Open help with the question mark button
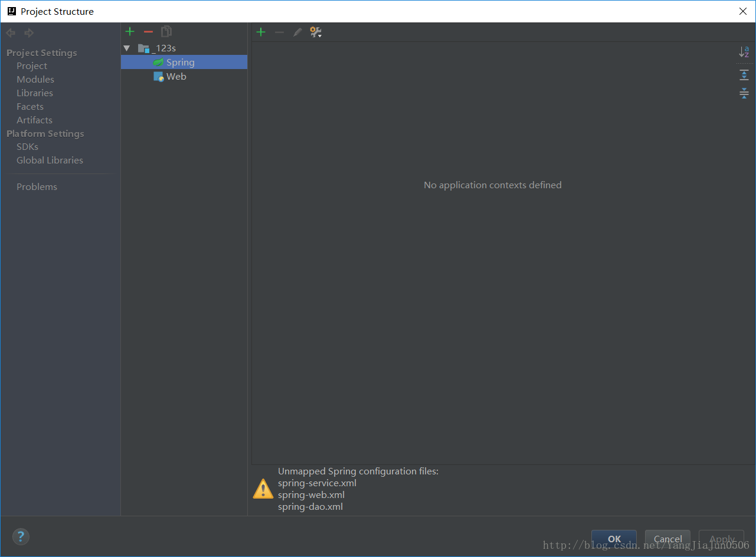 (x=21, y=536)
